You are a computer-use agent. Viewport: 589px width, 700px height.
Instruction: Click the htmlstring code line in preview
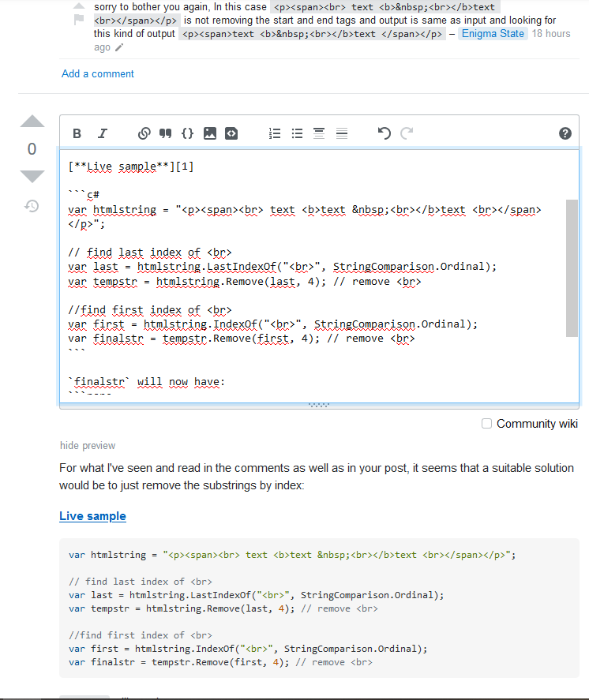[292, 555]
